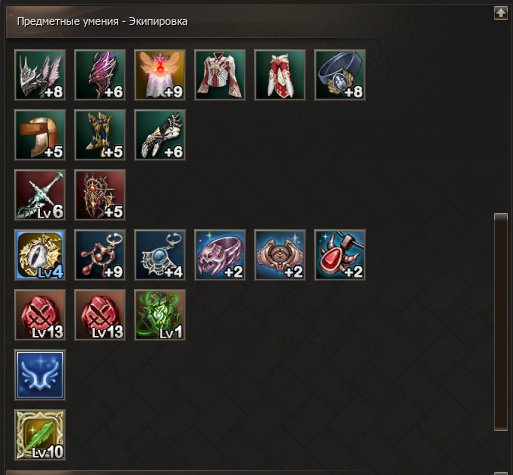Click the skull ring +2 icon
Viewport: 513px width, 475px height.
[x=220, y=255]
